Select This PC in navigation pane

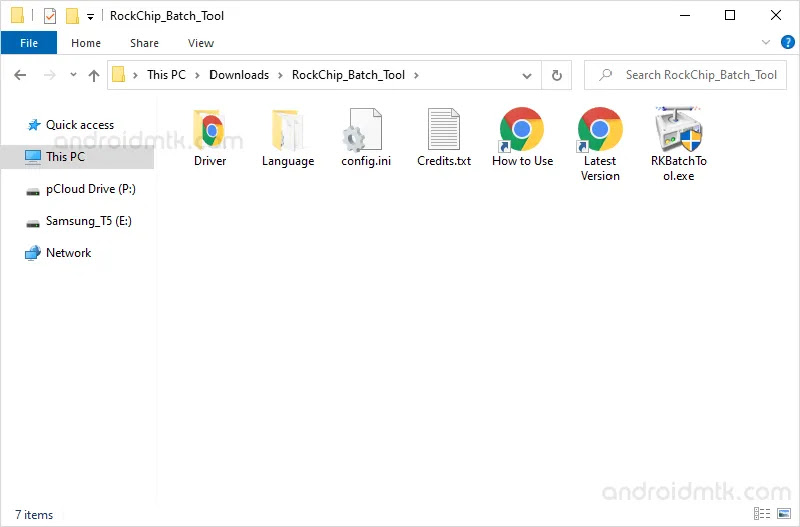(77, 157)
